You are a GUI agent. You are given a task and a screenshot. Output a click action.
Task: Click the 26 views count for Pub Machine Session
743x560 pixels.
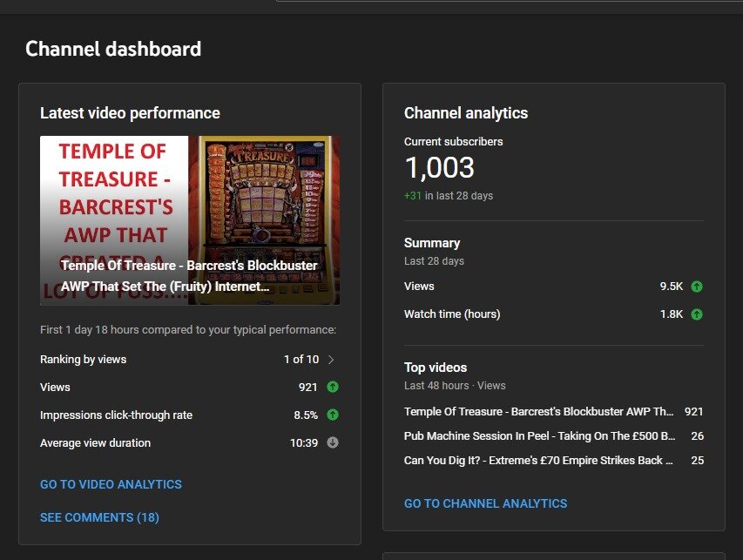(697, 435)
